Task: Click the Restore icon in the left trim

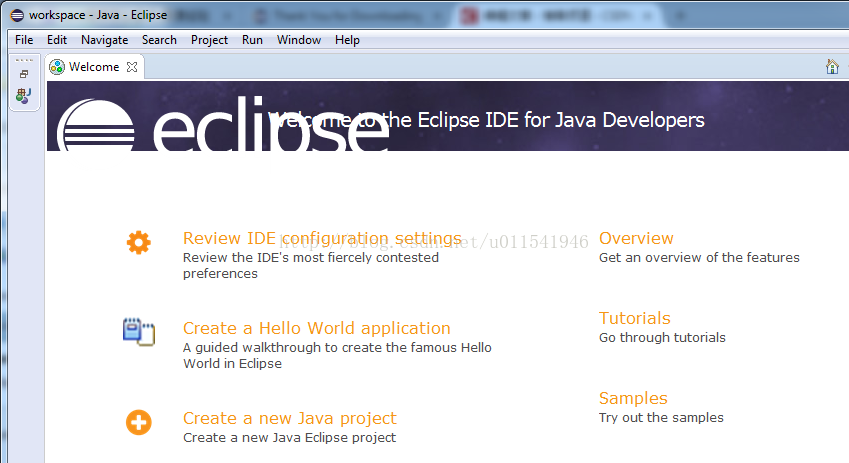Action: point(24,74)
